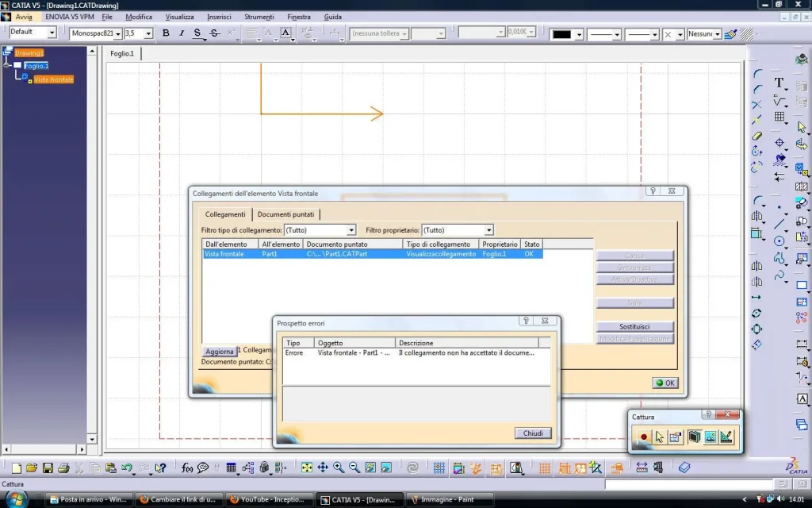This screenshot has height=508, width=812.
Task: Click the Aggiorna button
Action: tap(219, 352)
